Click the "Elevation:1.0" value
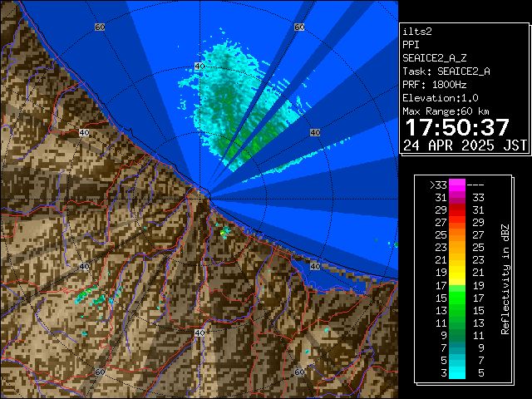Screen dimensions: 532x399 point(441,98)
